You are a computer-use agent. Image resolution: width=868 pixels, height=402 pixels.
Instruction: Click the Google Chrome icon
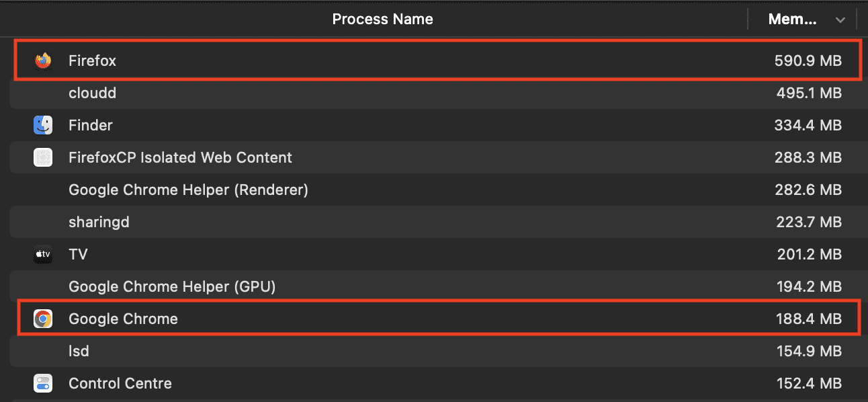pyautogui.click(x=42, y=319)
